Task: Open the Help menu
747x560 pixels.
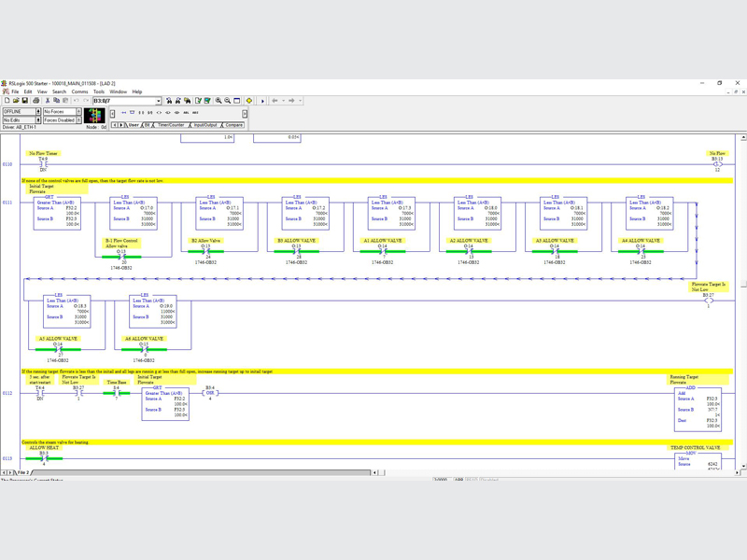Action: [x=137, y=91]
